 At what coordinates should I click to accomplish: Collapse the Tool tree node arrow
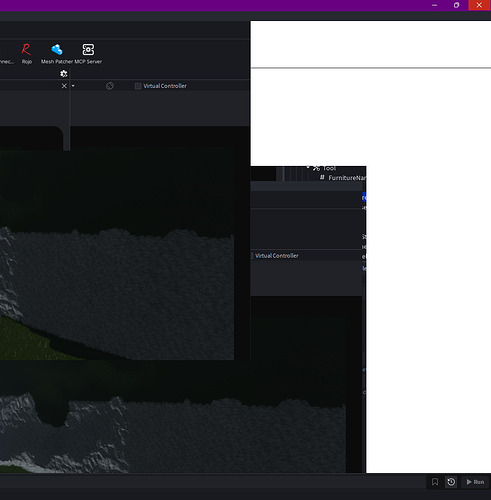(308, 167)
